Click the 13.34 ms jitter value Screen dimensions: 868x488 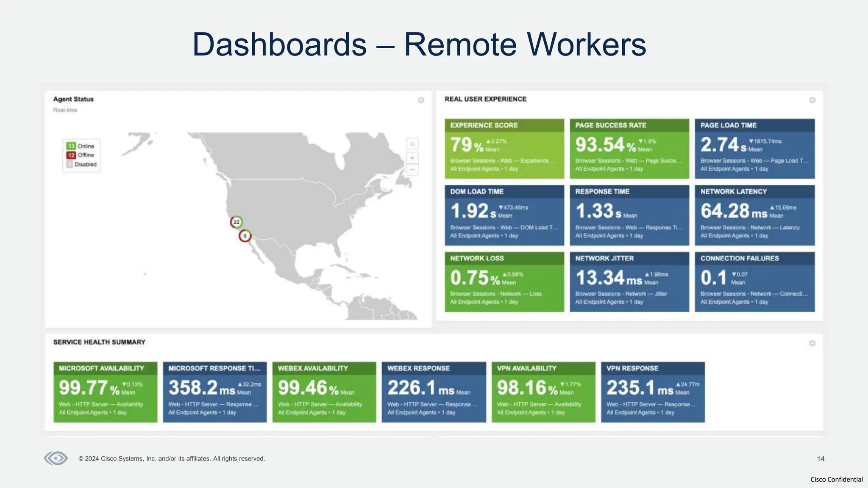click(609, 278)
